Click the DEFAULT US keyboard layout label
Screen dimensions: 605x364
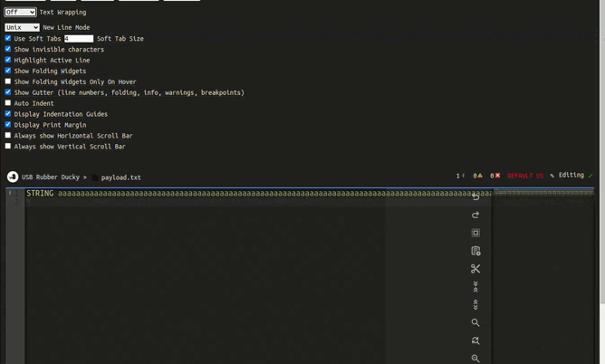[x=525, y=176]
